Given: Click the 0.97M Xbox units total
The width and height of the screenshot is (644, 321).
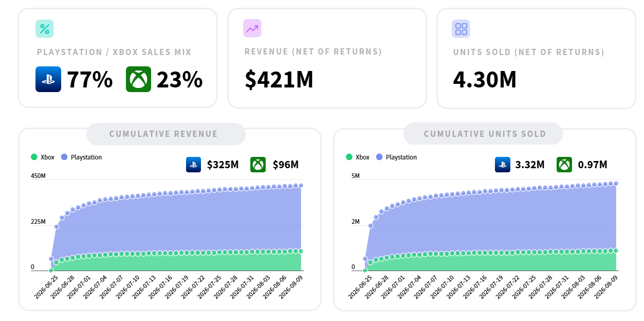Looking at the screenshot, I should (593, 165).
